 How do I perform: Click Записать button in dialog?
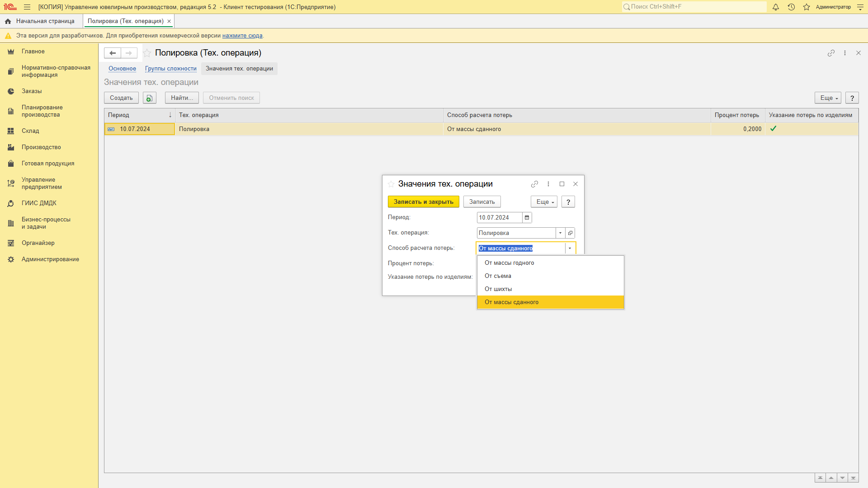click(482, 202)
